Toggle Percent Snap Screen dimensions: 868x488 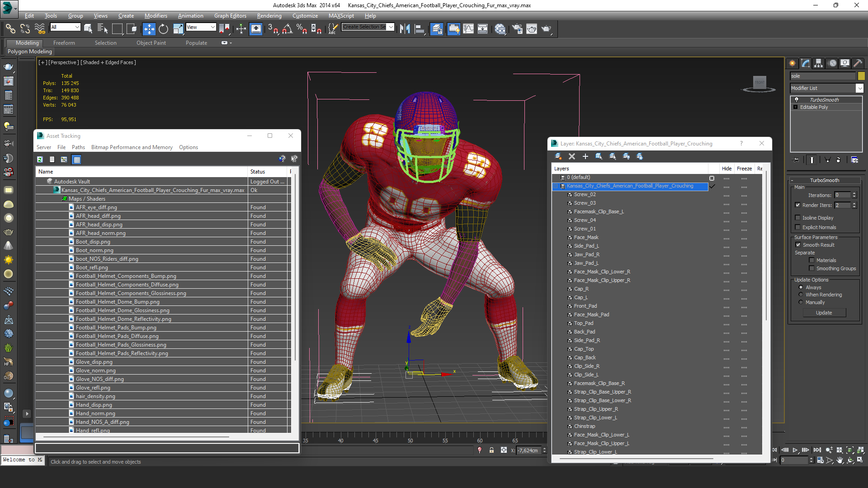tap(302, 29)
